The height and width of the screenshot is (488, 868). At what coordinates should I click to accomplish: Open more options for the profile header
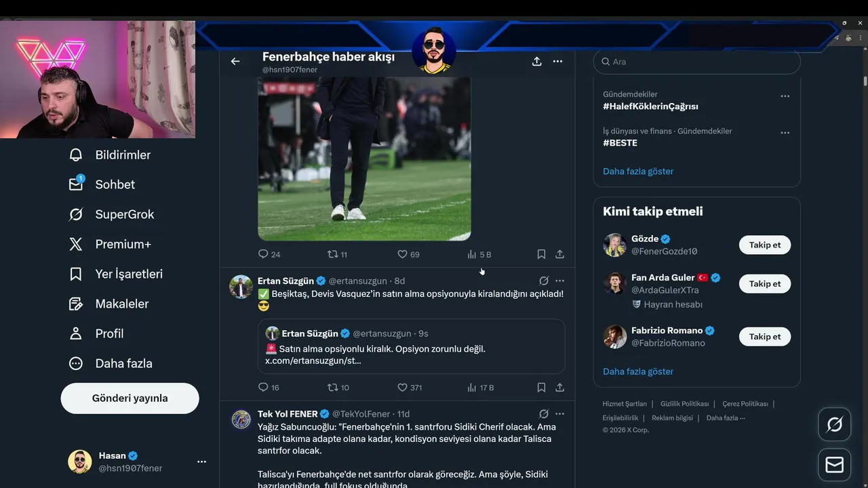(x=557, y=62)
